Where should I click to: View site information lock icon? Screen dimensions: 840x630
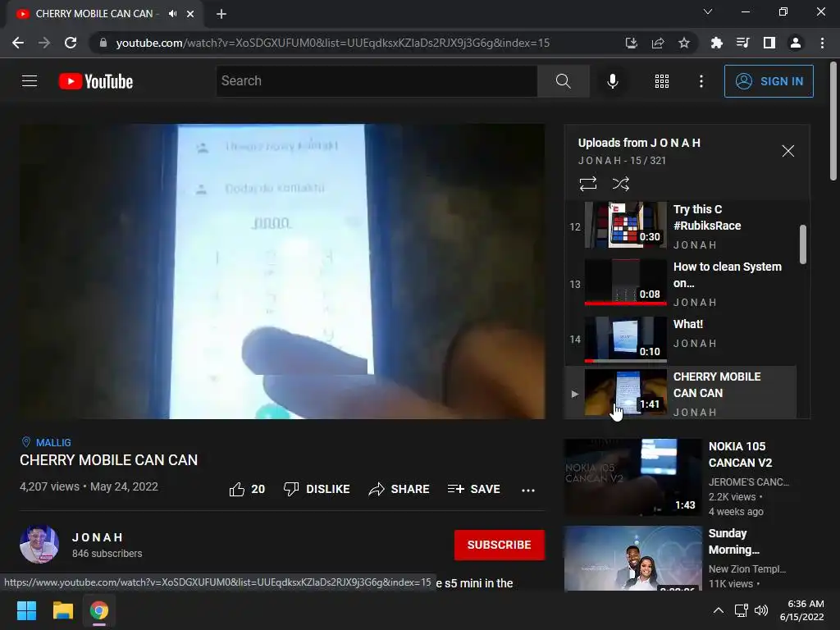[103, 43]
